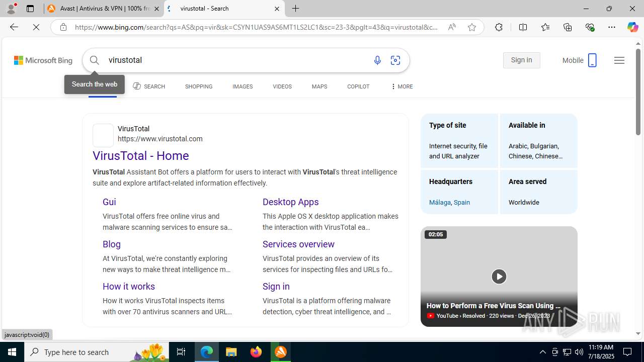
Task: Close the Avast Antivirus tab
Action: 156,9
